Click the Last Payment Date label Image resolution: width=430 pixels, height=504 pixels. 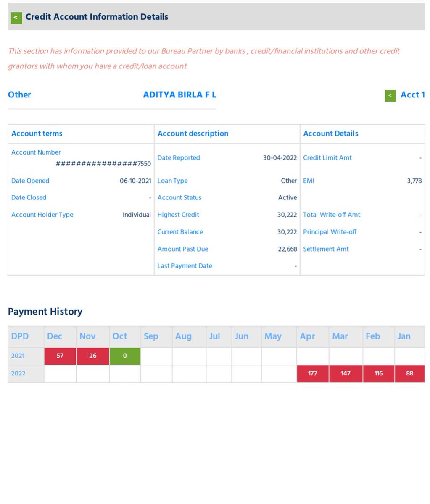[185, 266]
